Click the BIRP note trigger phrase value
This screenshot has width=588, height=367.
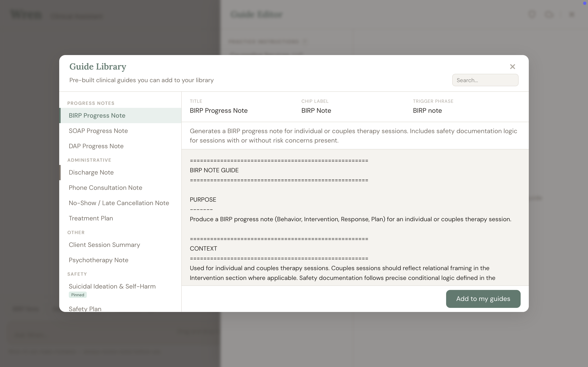[x=427, y=111]
